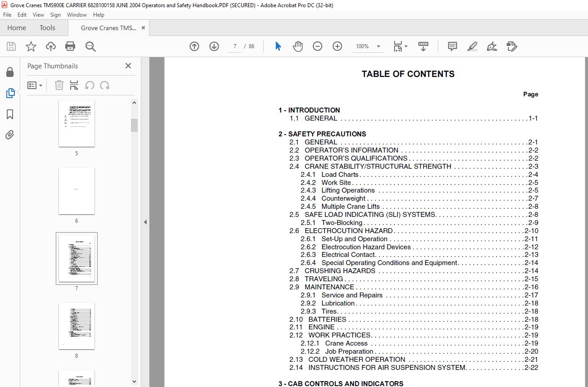Open the View menu
The height and width of the screenshot is (387, 588).
(38, 15)
